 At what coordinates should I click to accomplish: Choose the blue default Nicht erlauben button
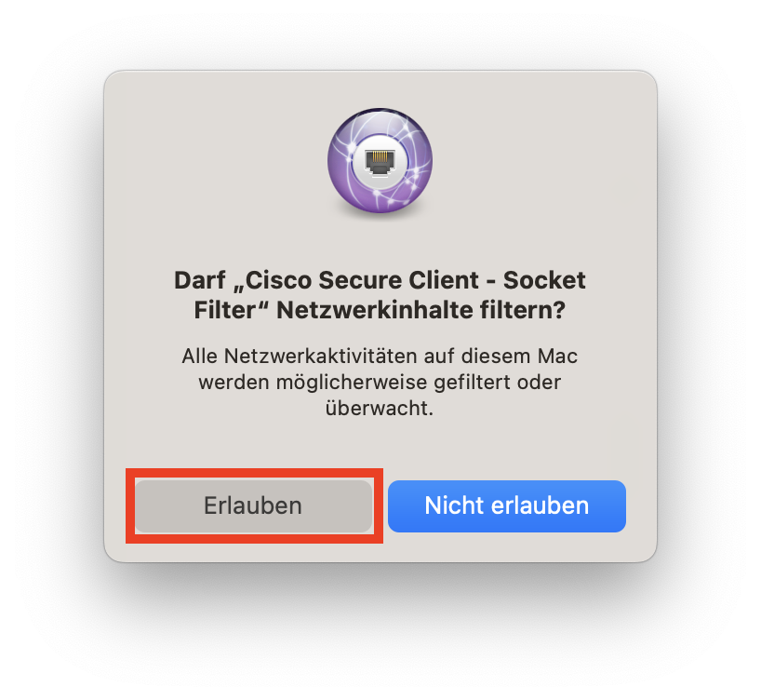point(507,505)
